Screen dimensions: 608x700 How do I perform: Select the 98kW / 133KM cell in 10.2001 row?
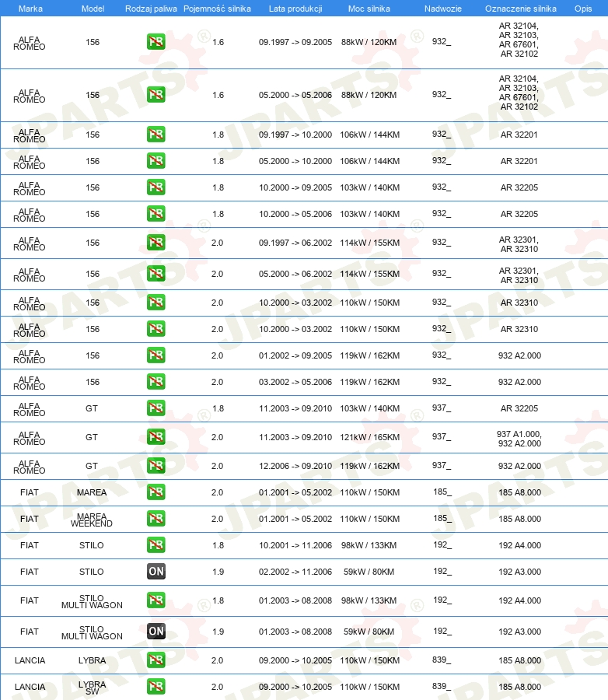click(x=369, y=545)
